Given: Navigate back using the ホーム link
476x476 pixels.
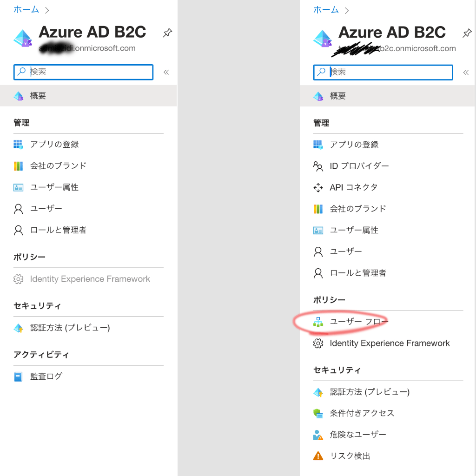Looking at the screenshot, I should point(326,9).
